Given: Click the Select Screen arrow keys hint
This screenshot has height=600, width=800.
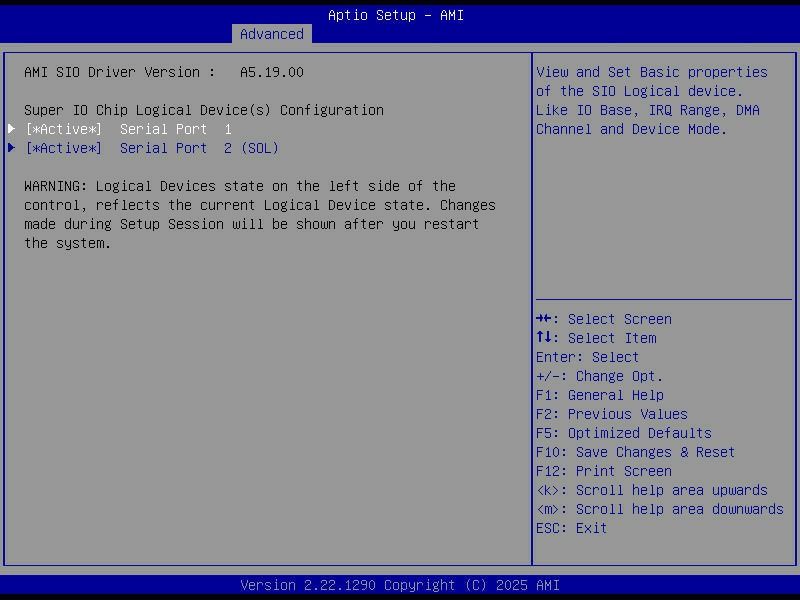Looking at the screenshot, I should tap(604, 319).
